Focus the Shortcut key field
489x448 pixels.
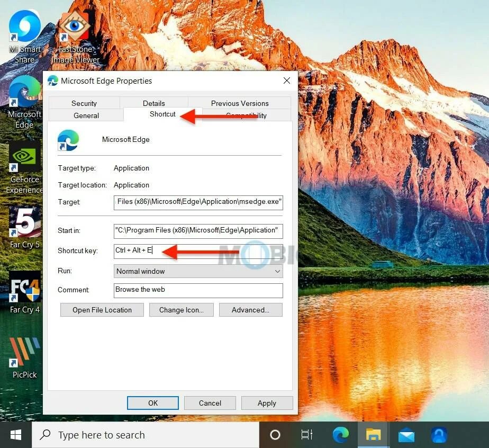[x=198, y=251]
